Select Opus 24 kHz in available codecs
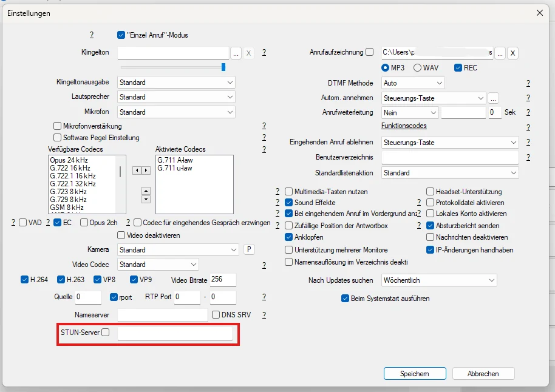Viewport: 555px width, 392px height. point(69,160)
